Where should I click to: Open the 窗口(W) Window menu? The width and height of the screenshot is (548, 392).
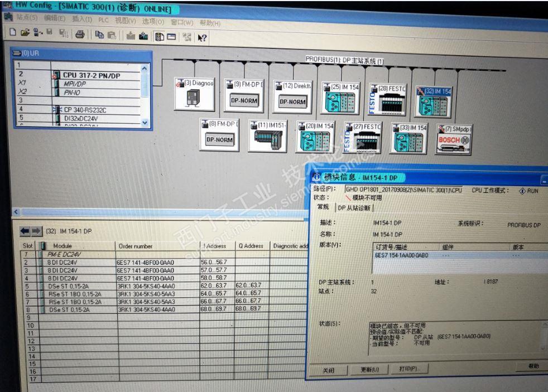[182, 23]
